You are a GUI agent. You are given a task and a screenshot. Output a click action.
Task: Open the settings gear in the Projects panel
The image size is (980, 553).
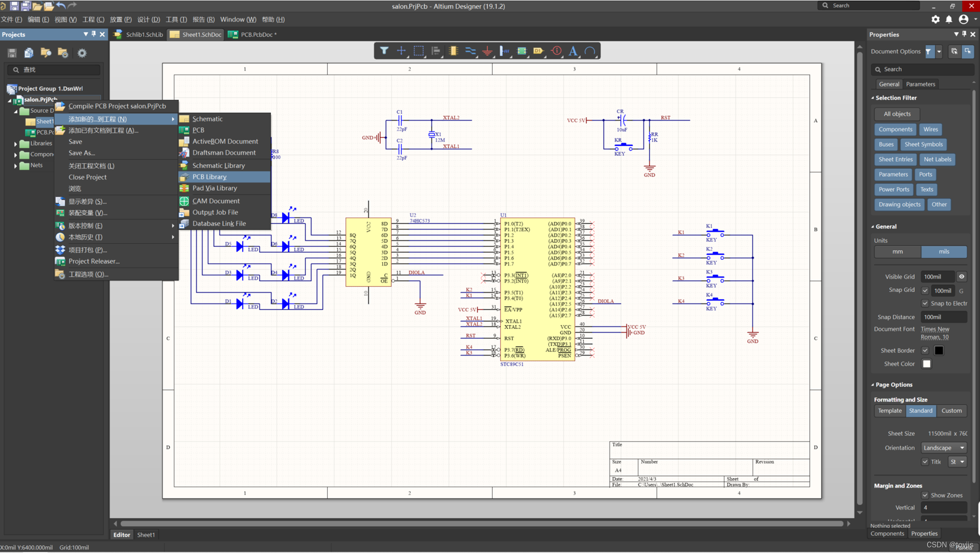coord(82,53)
